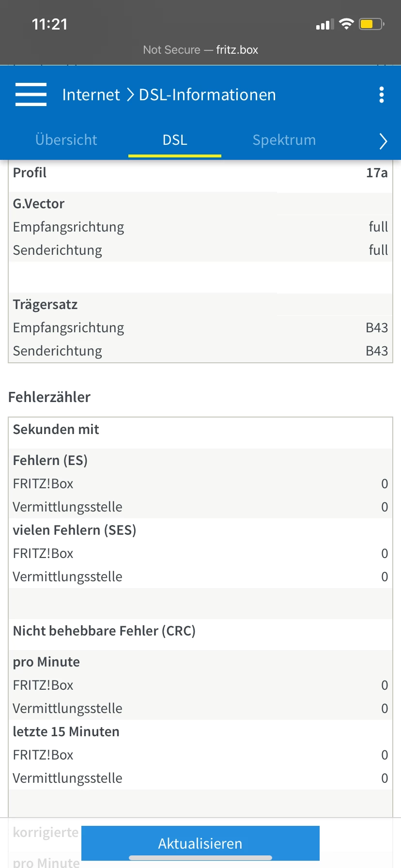Tap the Wi-Fi status icon

point(346,24)
